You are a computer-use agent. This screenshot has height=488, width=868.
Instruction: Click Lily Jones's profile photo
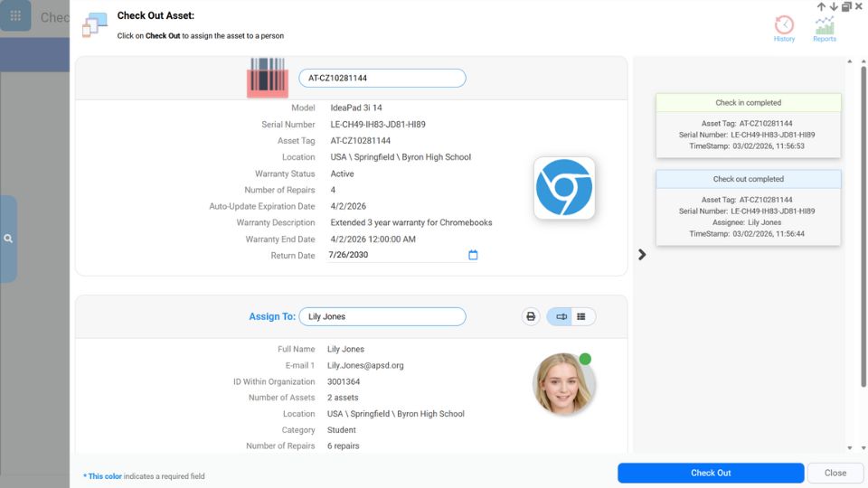(563, 384)
